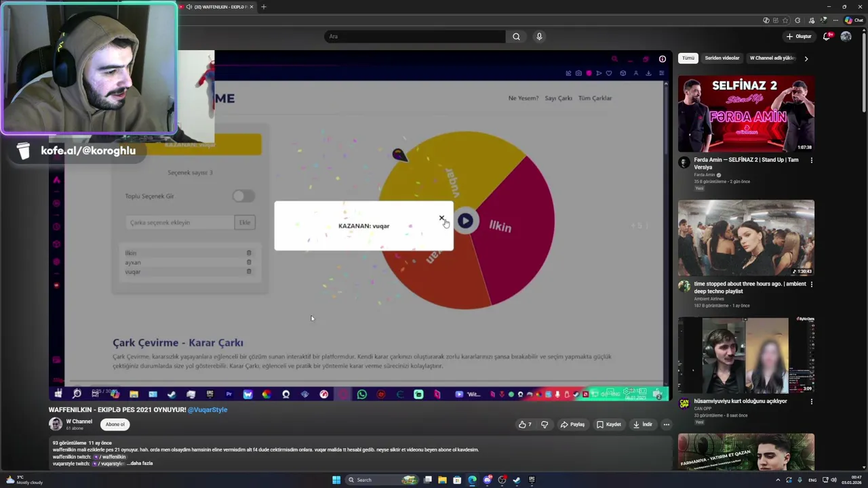Viewport: 868px width, 488px height.
Task: Open Microsoft Edge from the taskbar
Action: pos(472,480)
